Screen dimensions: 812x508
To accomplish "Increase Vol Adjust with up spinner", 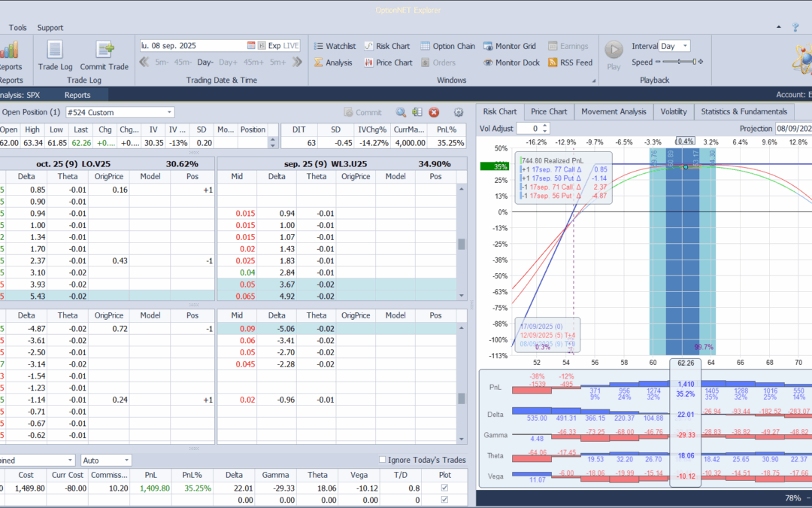I will (x=545, y=126).
